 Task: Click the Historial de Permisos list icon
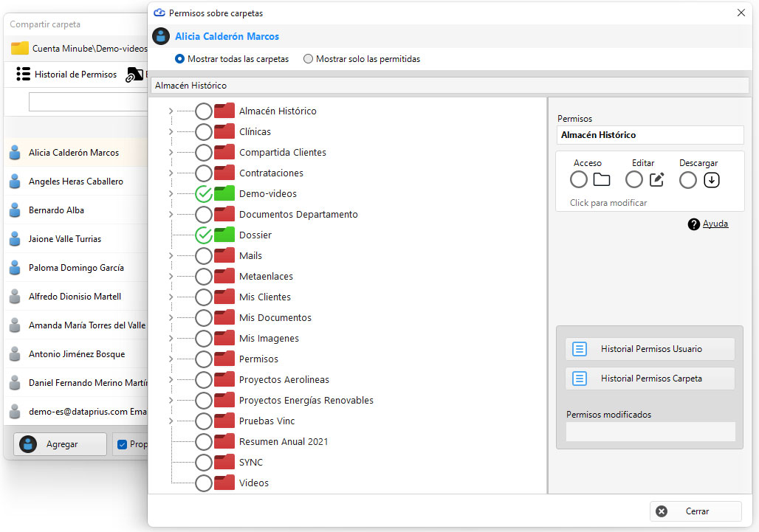point(23,74)
